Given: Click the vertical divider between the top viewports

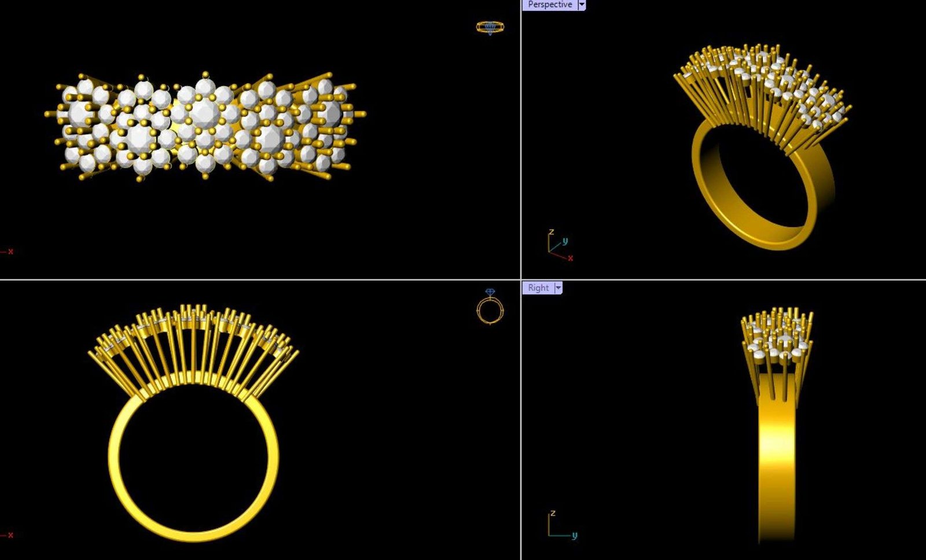Looking at the screenshot, I should point(521,139).
